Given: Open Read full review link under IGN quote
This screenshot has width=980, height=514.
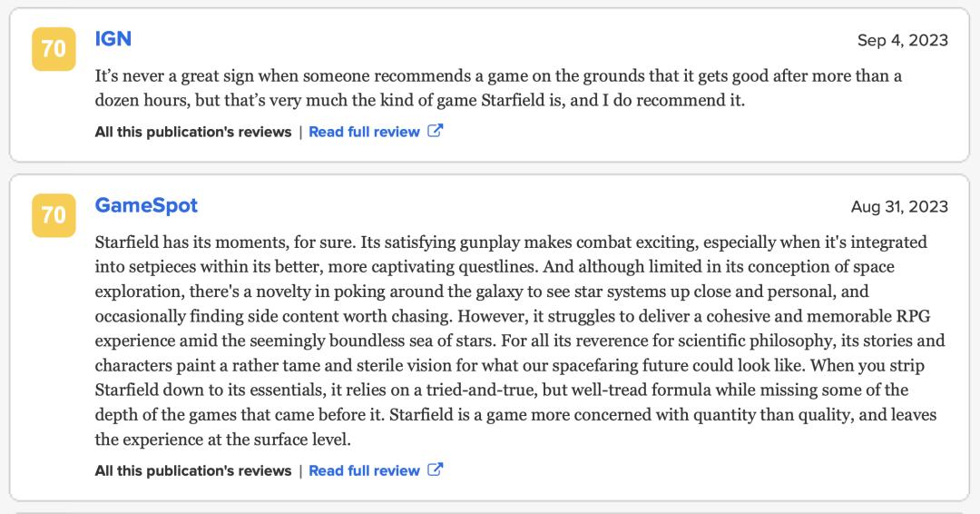Looking at the screenshot, I should (364, 132).
